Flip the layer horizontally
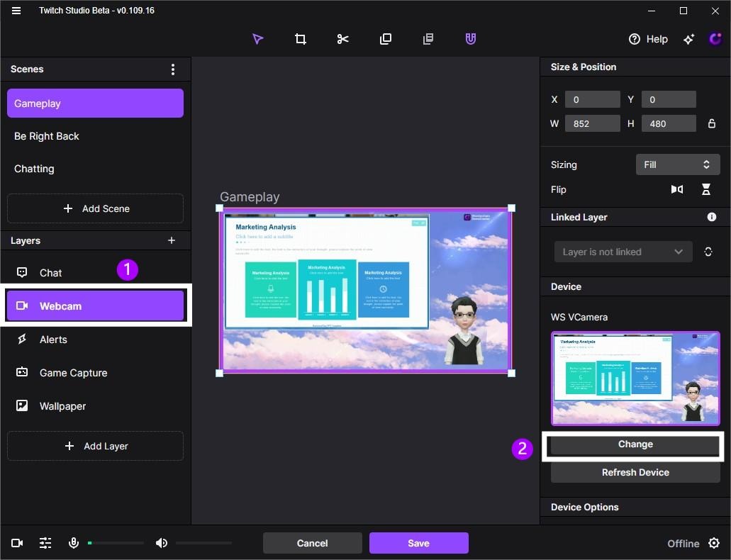 [x=677, y=189]
